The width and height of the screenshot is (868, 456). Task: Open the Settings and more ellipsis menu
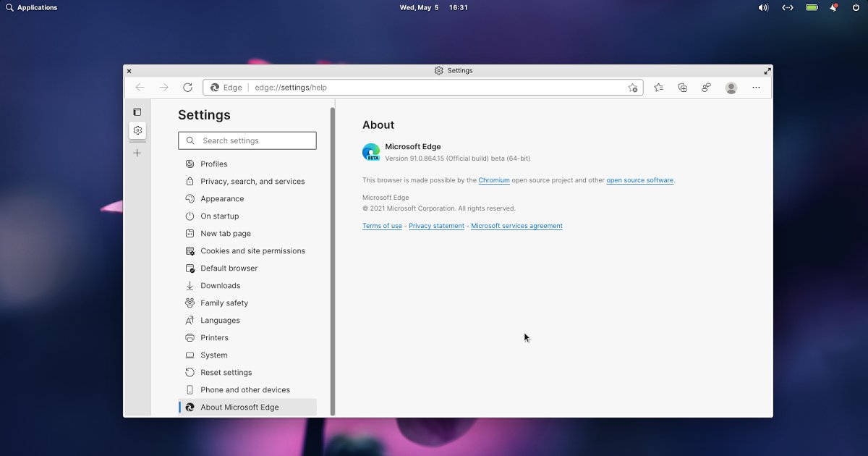click(755, 87)
